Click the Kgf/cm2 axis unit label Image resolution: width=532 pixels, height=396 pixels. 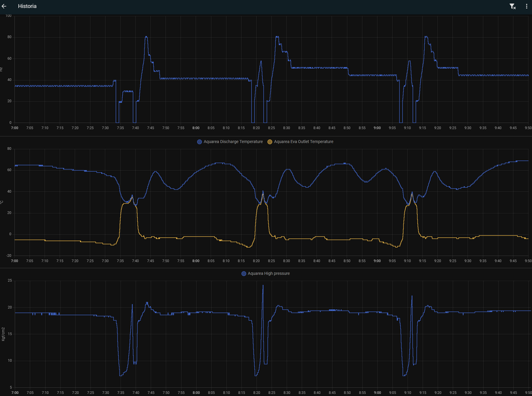coord(3,333)
